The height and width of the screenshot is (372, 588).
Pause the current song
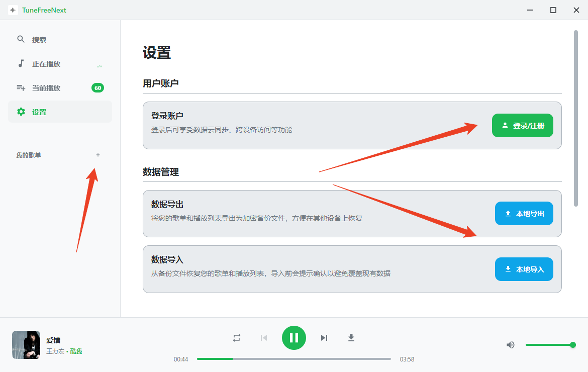[294, 338]
